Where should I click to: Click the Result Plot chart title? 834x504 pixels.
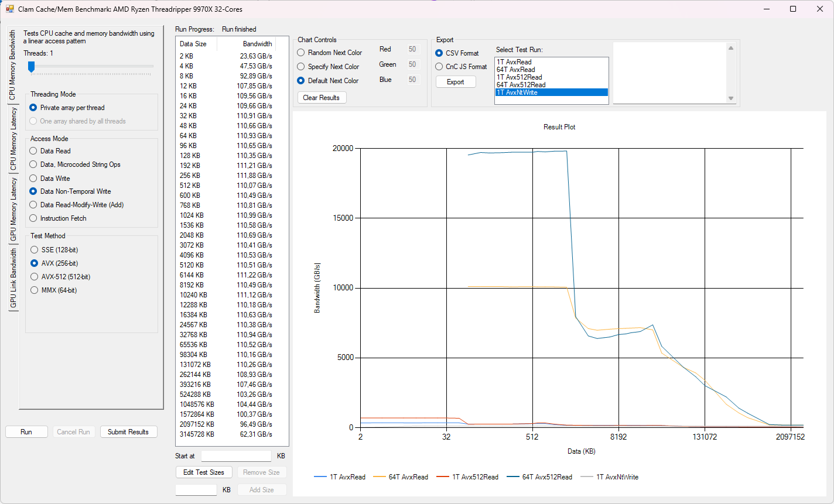coord(559,127)
